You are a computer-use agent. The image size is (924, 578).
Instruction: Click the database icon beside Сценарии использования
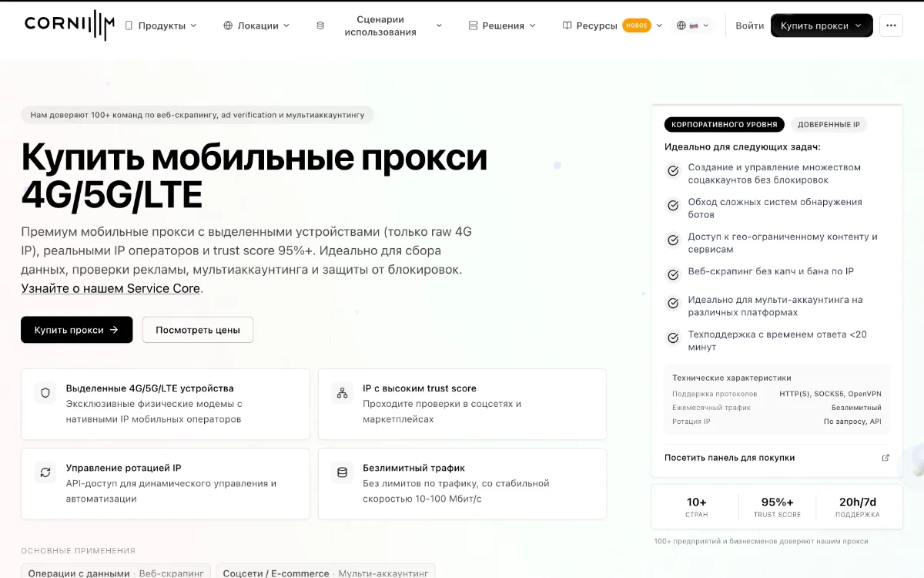(320, 25)
